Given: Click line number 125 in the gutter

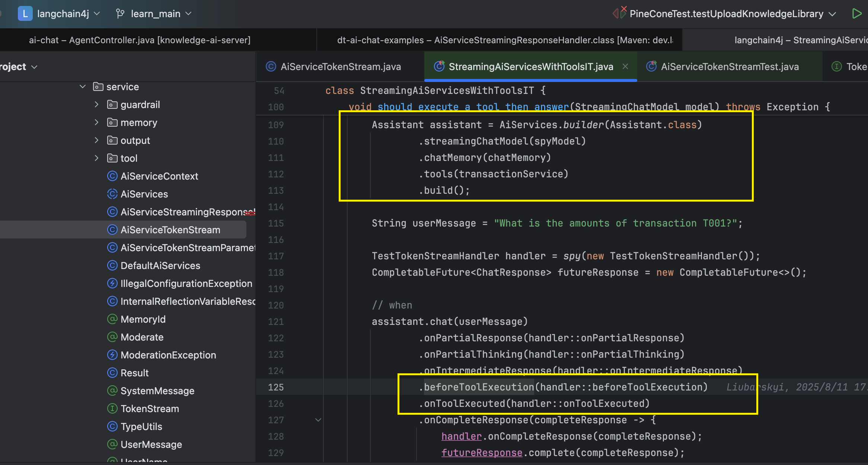Looking at the screenshot, I should click(x=276, y=387).
